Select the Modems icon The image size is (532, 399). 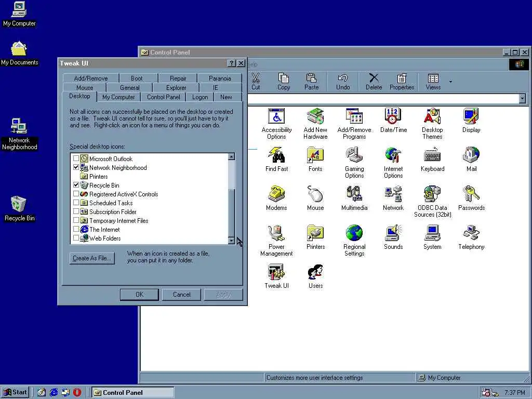click(x=276, y=198)
